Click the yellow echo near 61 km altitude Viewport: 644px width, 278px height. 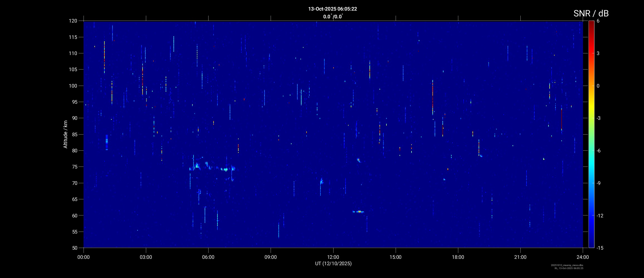(x=359, y=212)
